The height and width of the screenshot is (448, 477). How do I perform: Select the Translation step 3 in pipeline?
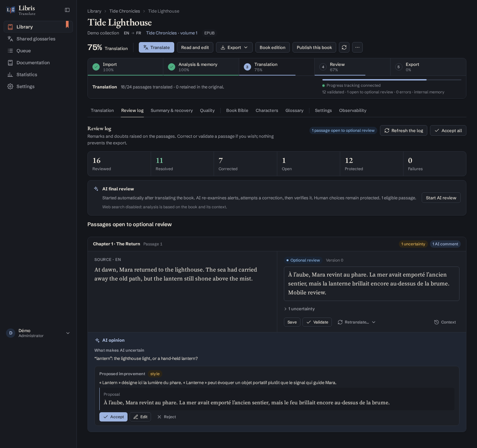pyautogui.click(x=277, y=67)
